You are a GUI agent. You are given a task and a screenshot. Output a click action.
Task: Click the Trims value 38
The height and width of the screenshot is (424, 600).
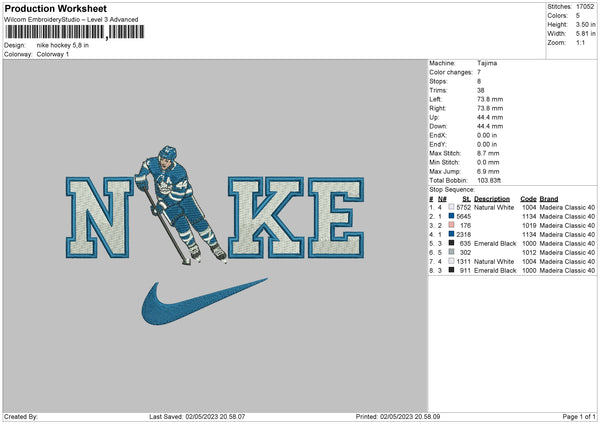(x=481, y=90)
